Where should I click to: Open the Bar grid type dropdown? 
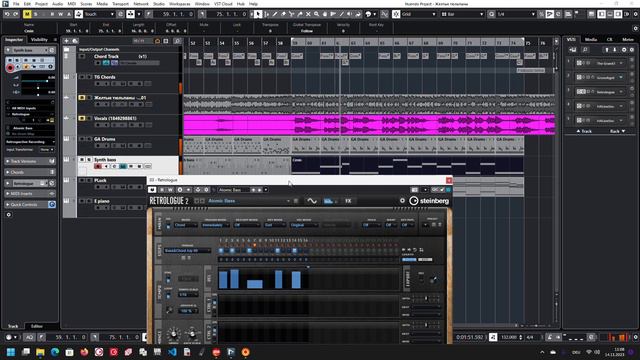coord(462,14)
